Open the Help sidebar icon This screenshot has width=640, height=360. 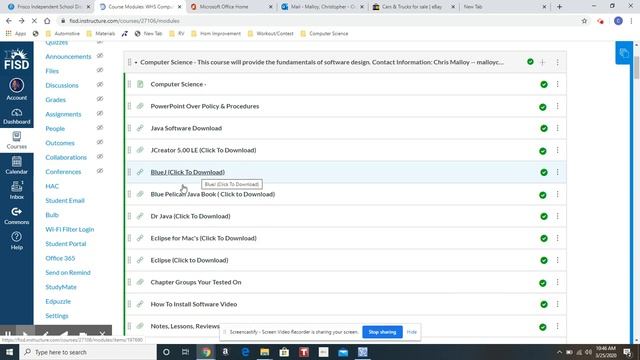(x=16, y=237)
